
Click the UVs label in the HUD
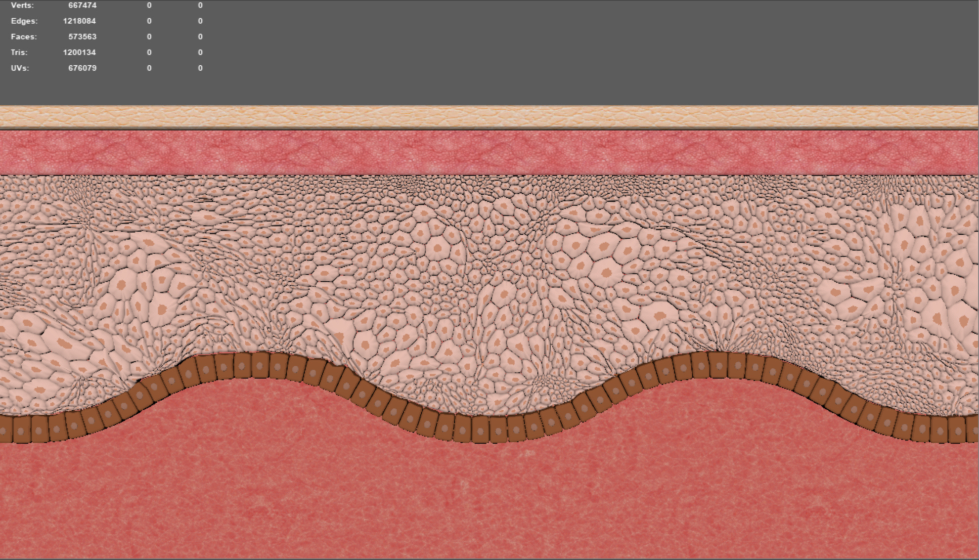point(20,68)
